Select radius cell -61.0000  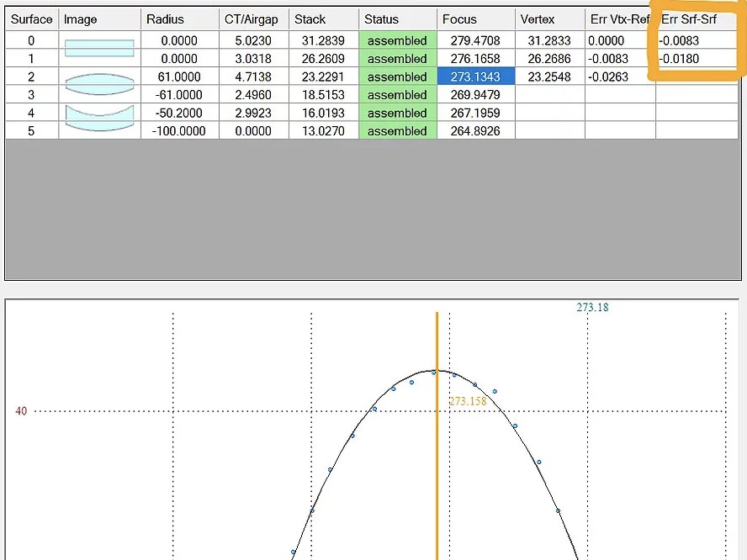tap(180, 95)
